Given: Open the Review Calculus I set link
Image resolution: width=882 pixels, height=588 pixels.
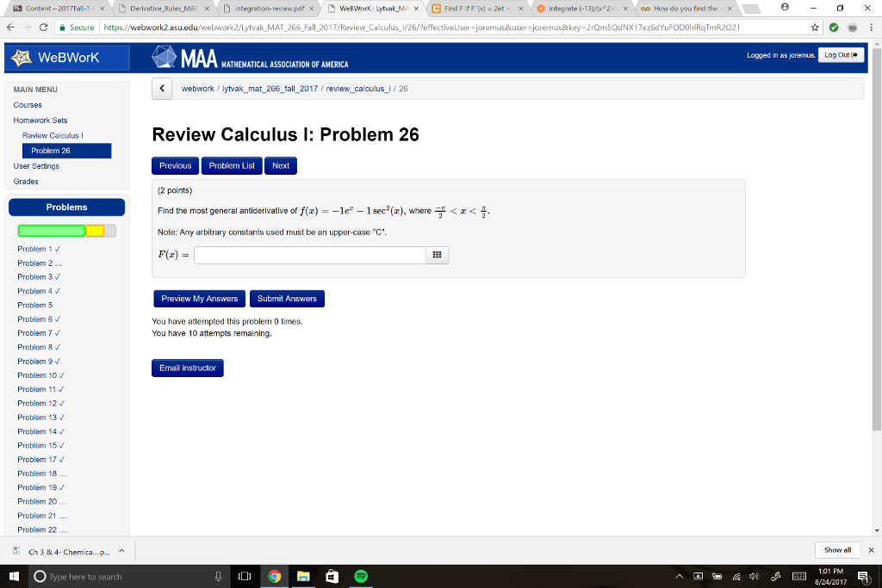Looking at the screenshot, I should coord(53,135).
